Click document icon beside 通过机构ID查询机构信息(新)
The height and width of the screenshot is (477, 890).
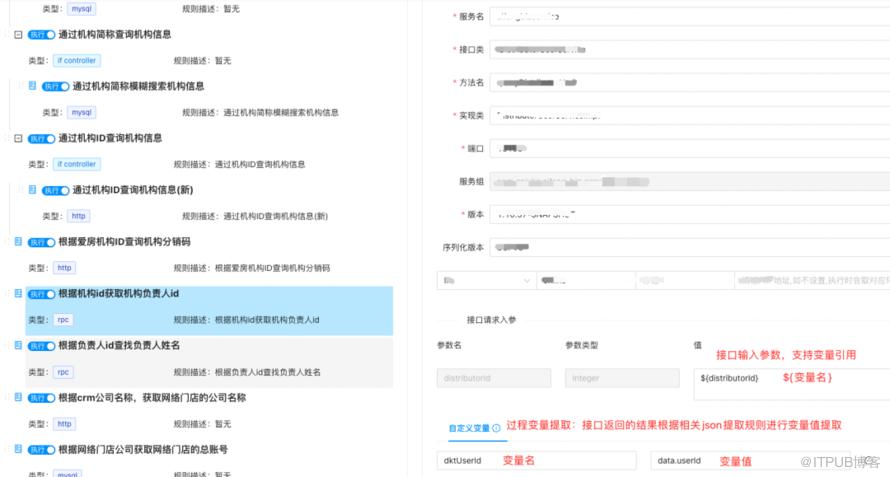tap(32, 190)
